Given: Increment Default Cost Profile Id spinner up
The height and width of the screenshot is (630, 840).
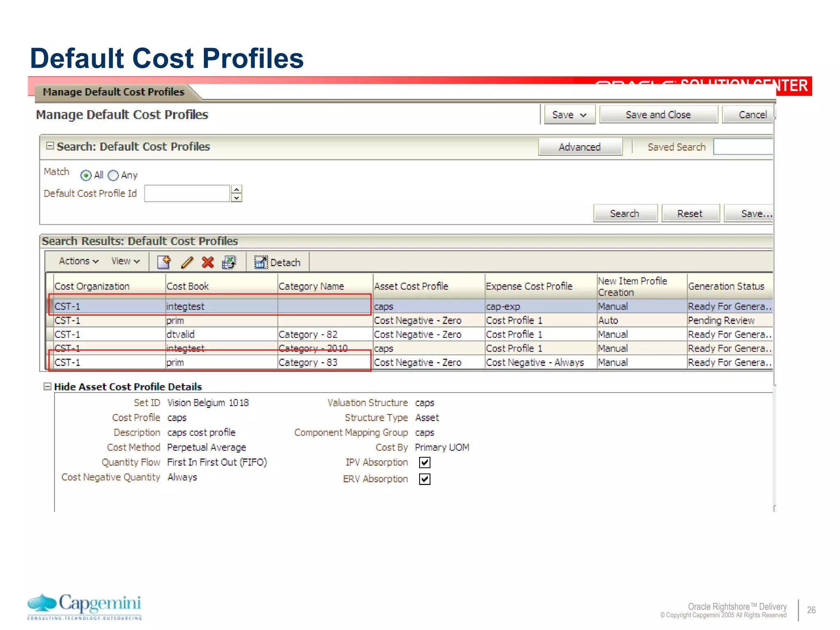Looking at the screenshot, I should pos(237,189).
